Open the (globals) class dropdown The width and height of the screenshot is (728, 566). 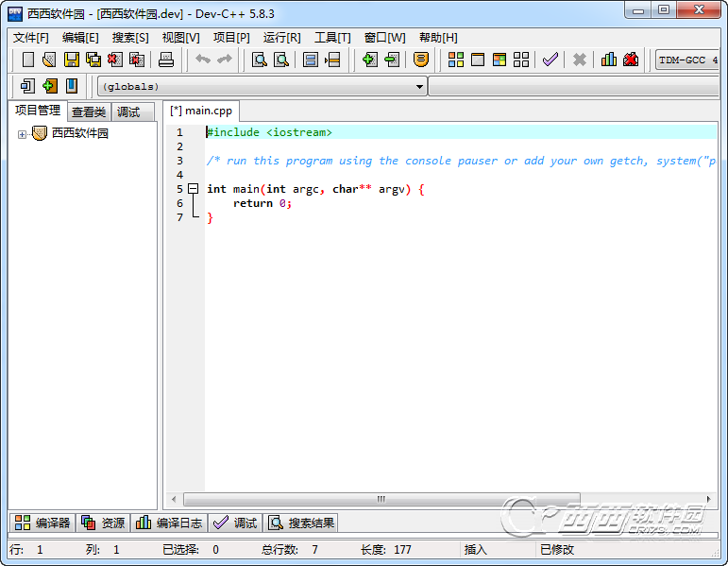coord(262,87)
